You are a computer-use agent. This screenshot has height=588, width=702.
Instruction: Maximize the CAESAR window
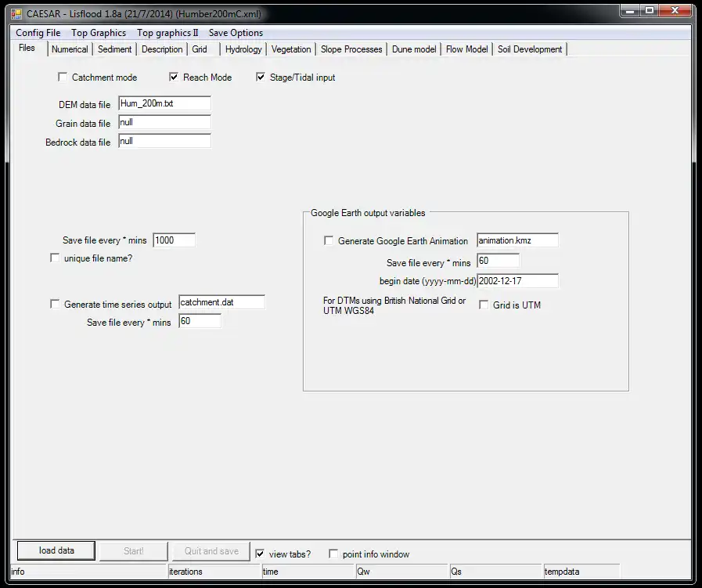click(x=649, y=11)
